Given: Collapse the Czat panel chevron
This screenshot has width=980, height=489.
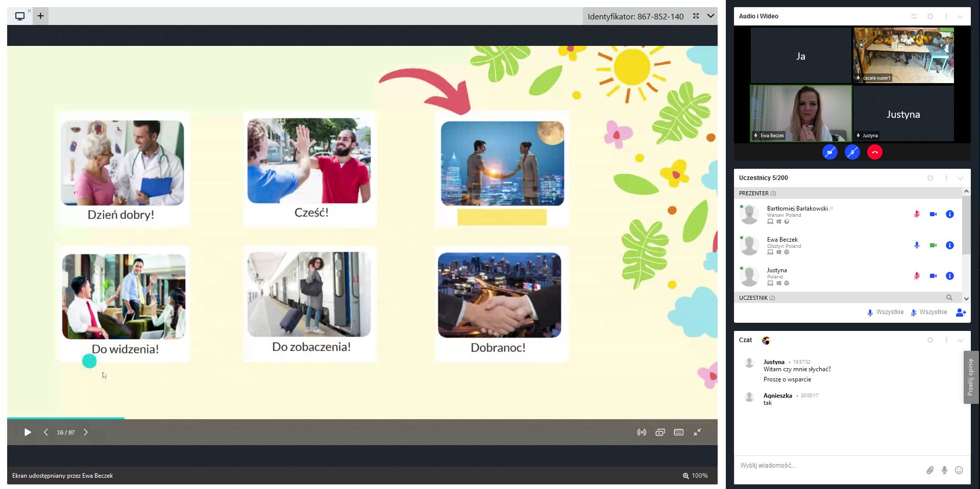Looking at the screenshot, I should tap(960, 340).
